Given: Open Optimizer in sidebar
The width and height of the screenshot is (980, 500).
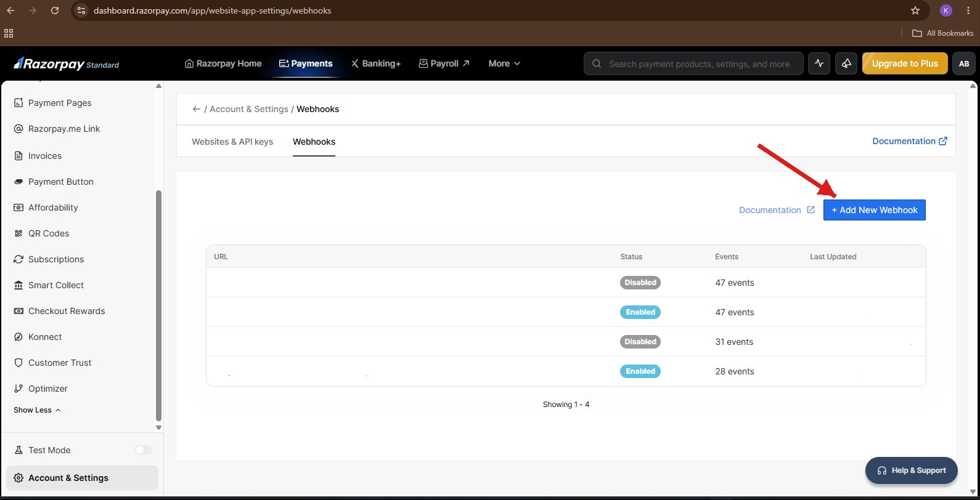Looking at the screenshot, I should pos(41,389).
